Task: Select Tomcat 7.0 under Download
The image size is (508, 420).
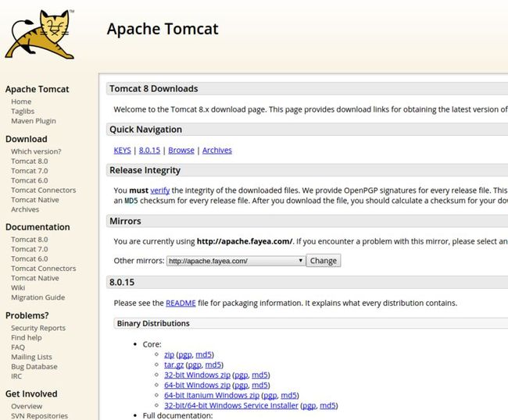Action: pos(29,171)
